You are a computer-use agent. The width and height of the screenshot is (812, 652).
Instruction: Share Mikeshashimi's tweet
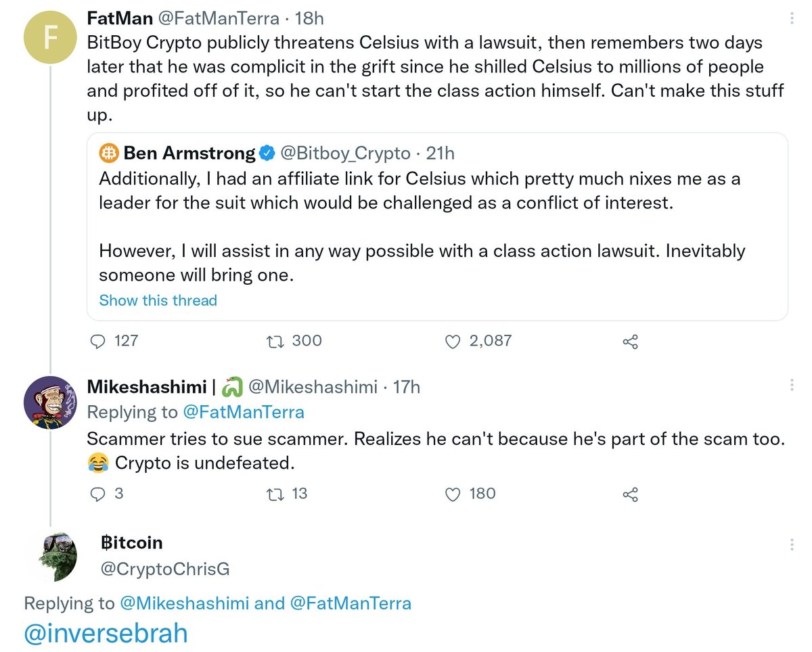(x=630, y=494)
